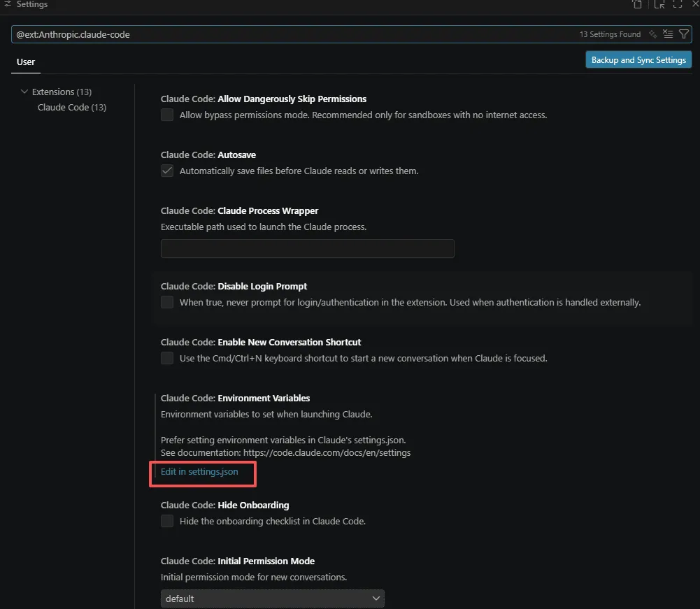
Task: Click the "Claude Process Wrapper" setting title
Action: 268,210
